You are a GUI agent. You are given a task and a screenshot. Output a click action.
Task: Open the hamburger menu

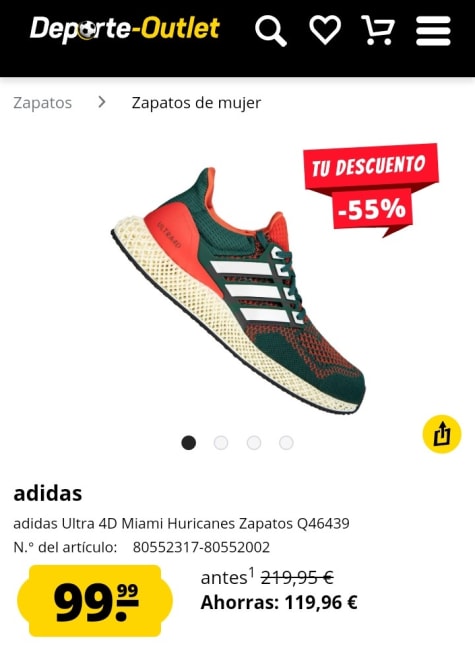pyautogui.click(x=433, y=31)
